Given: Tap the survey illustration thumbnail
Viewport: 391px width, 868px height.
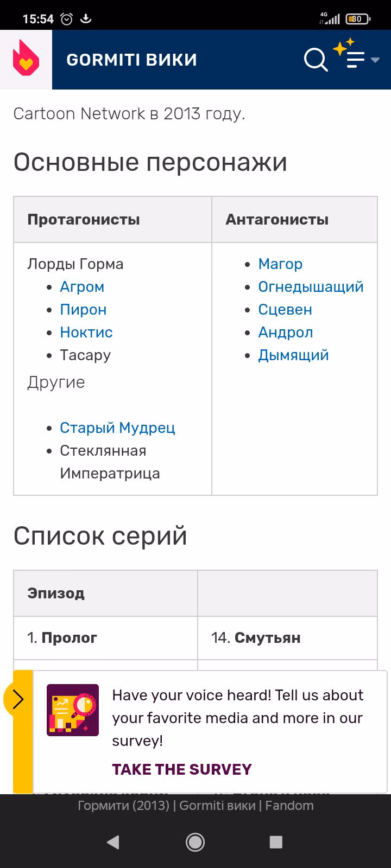Looking at the screenshot, I should (x=73, y=710).
